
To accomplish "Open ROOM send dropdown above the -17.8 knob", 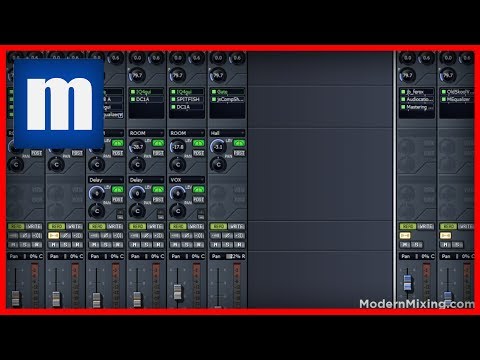I will pyautogui.click(x=187, y=133).
